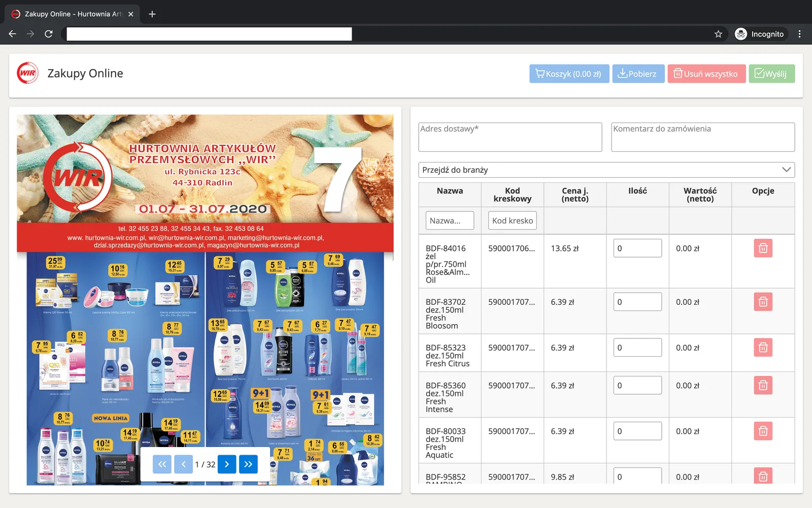
Task: Go back in browser history
Action: tap(13, 34)
